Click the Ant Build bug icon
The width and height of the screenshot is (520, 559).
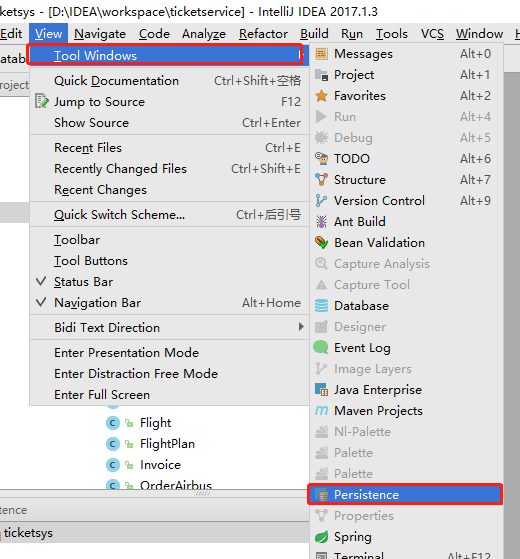coord(321,222)
